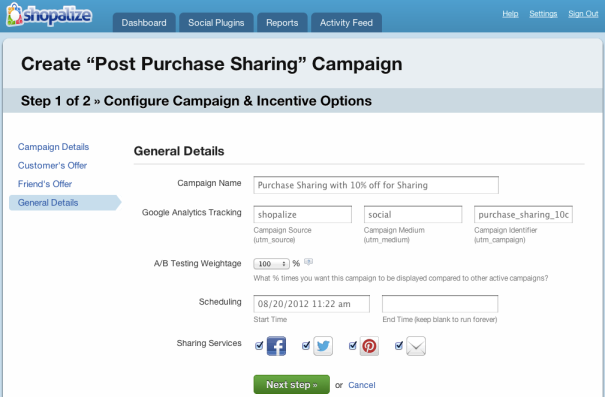The image size is (605, 397).
Task: Uncheck the Facebook sharing checkbox
Action: (259, 346)
